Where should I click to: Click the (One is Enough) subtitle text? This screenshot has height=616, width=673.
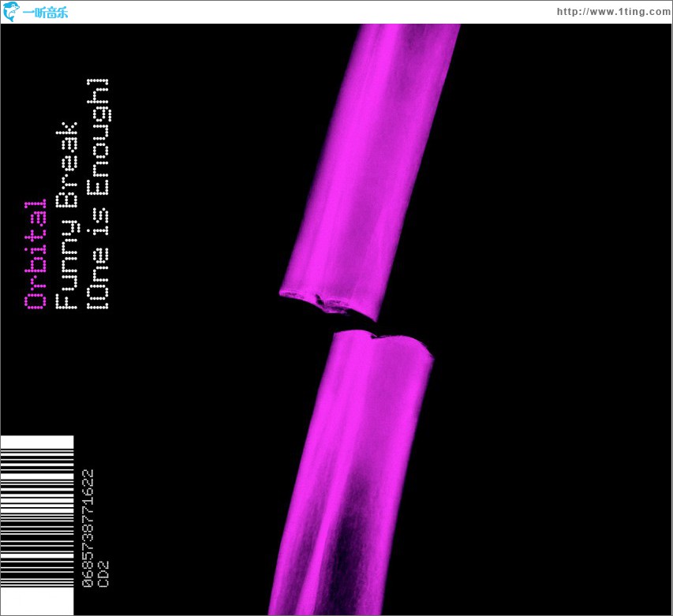[x=98, y=194]
